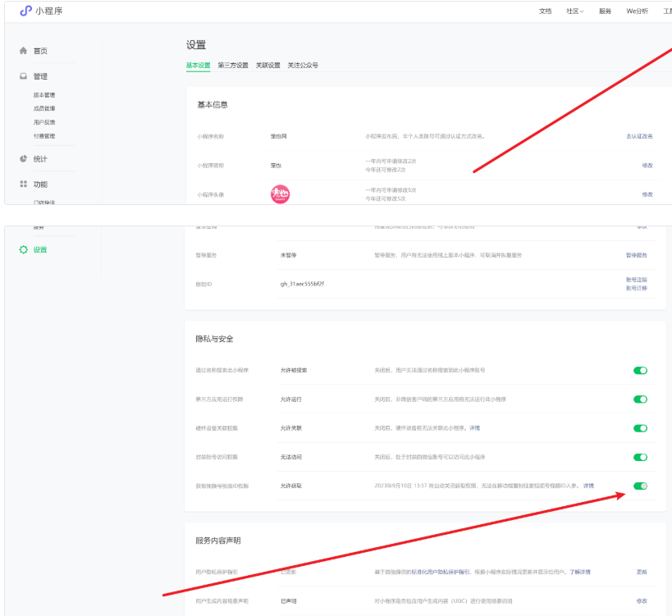The image size is (672, 616).
Task: Toggle the 第三方应用运行权限 switch
Action: (640, 399)
